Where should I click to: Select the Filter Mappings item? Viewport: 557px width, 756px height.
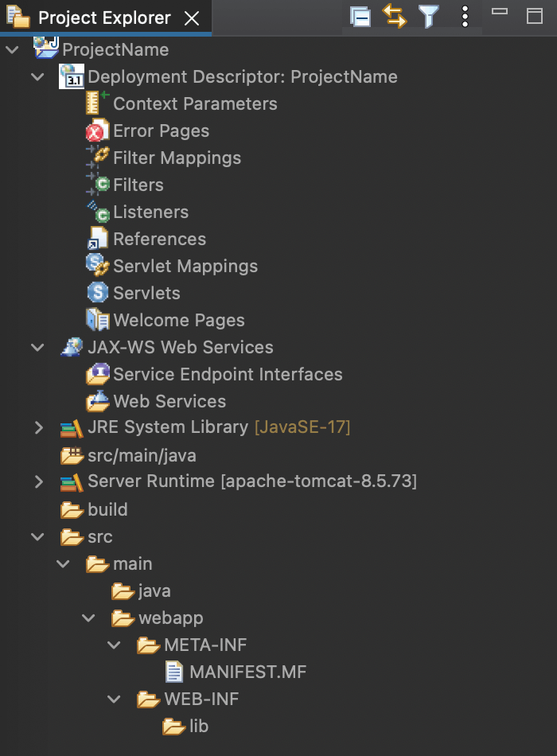tap(163, 158)
